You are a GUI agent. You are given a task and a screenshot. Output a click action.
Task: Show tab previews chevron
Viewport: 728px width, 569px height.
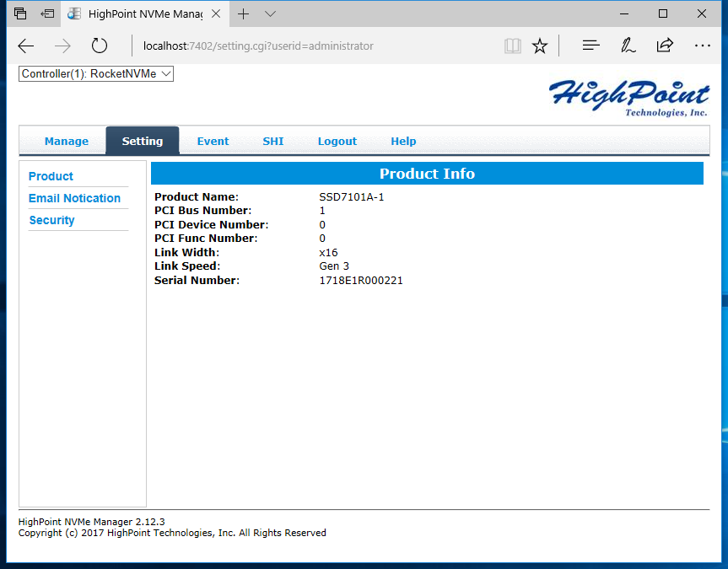click(x=270, y=14)
